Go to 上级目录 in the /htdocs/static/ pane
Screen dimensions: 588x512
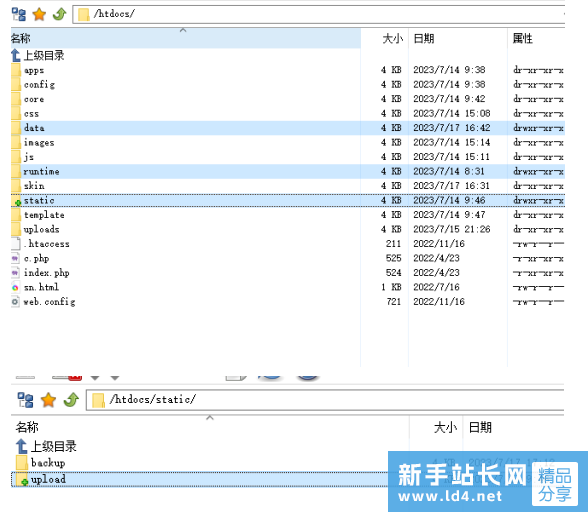click(x=54, y=446)
